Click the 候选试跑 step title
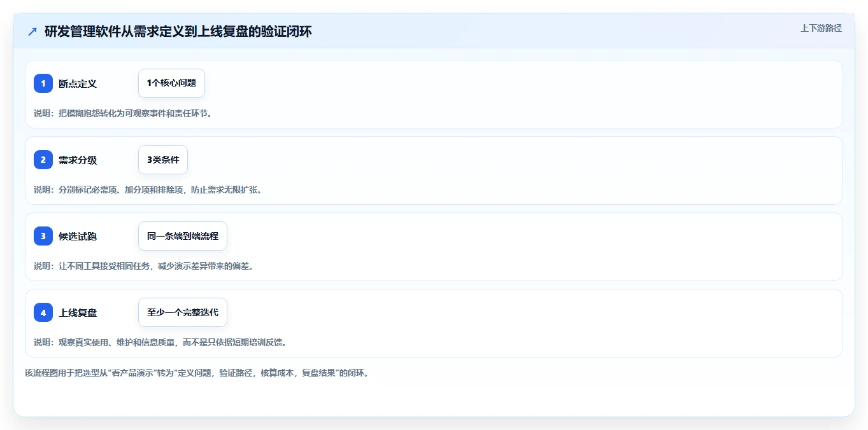The image size is (868, 430). point(78,236)
